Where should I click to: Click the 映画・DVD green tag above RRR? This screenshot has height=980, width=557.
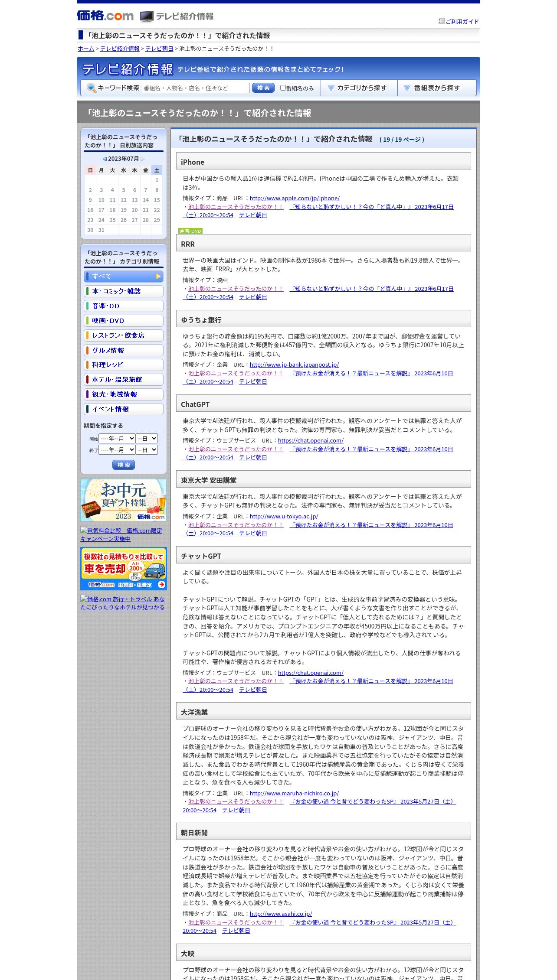click(x=190, y=231)
